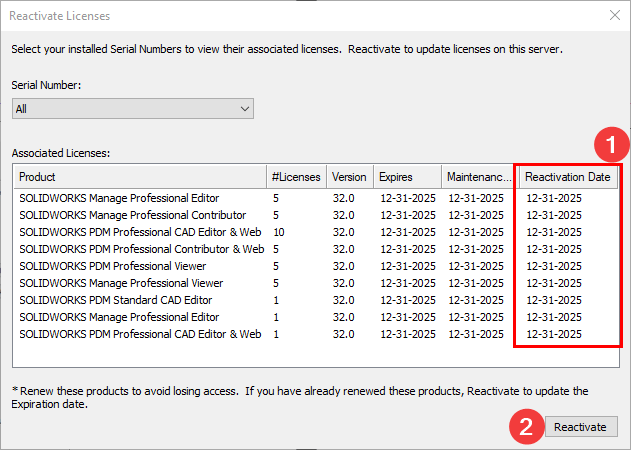
Task: Click the Associated Licenses label
Action: 61,153
